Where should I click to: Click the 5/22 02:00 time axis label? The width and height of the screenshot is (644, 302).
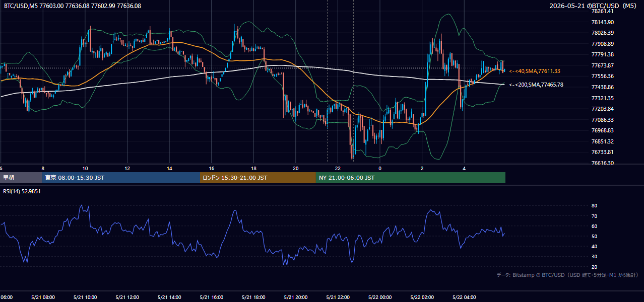(x=422, y=297)
